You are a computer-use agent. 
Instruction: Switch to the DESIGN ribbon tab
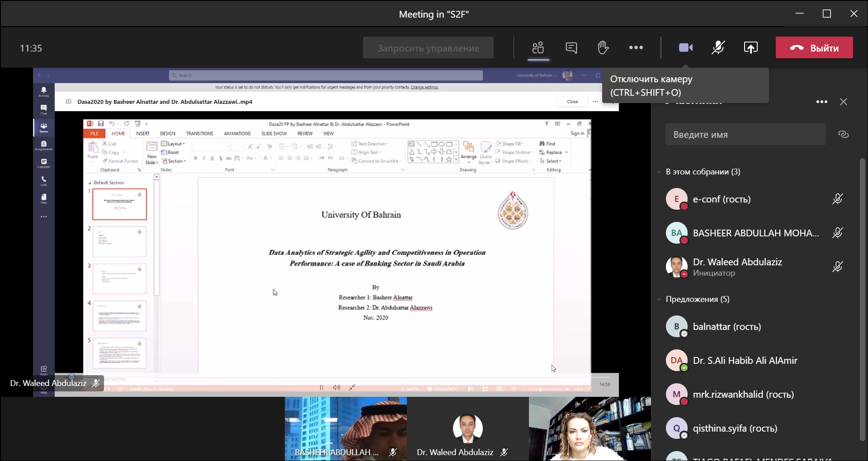pyautogui.click(x=168, y=133)
